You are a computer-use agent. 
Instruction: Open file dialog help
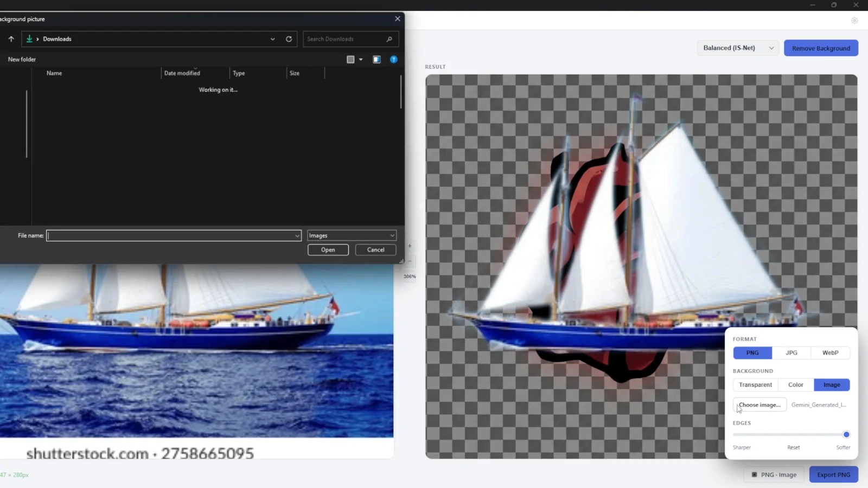(x=394, y=60)
